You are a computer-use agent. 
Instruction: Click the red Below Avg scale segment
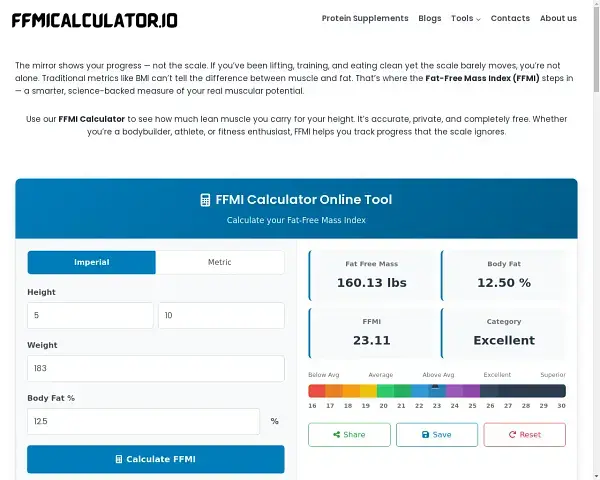click(x=317, y=391)
